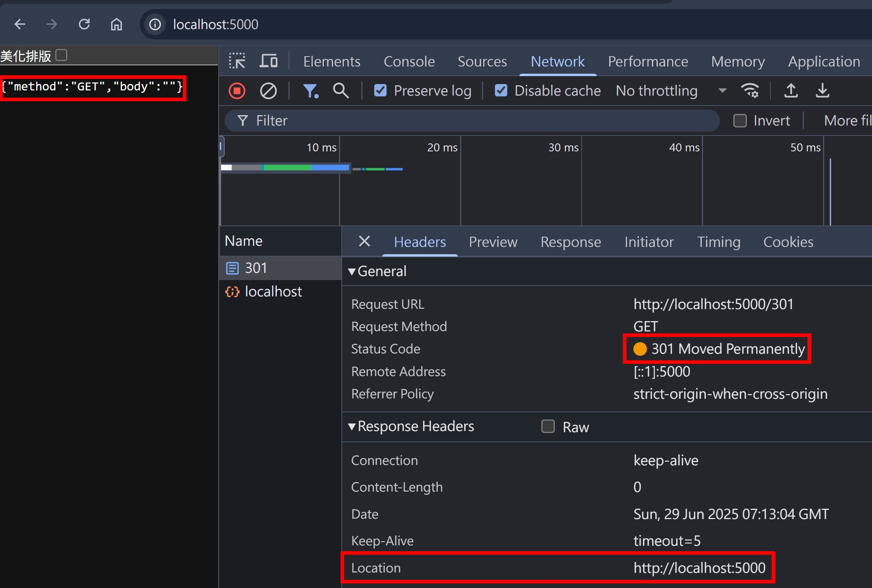Switch to the Elements tab
This screenshot has height=588, width=872.
332,61
